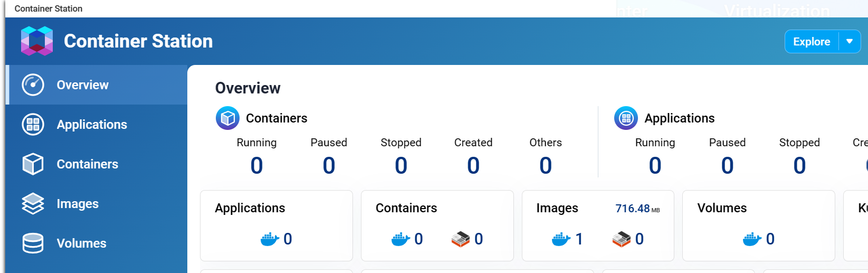Click the Docker whale icon in Images card
The width and height of the screenshot is (868, 273).
[561, 239]
